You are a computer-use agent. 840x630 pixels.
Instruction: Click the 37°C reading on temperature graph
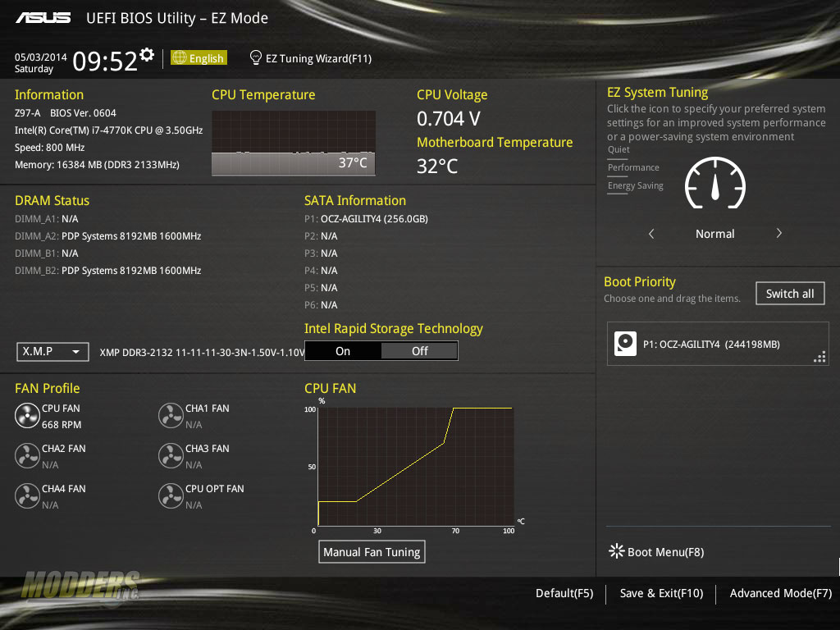pyautogui.click(x=353, y=163)
